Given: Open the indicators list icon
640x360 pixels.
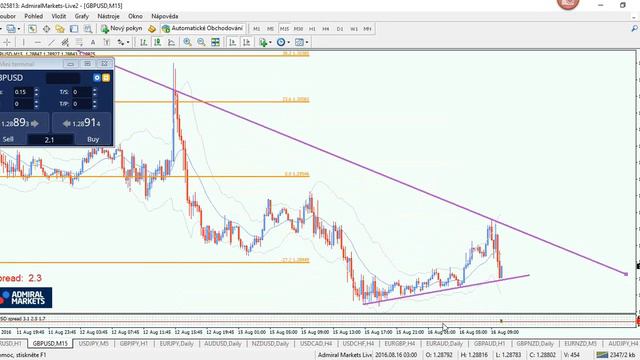Looking at the screenshot, I should pyautogui.click(x=263, y=42).
